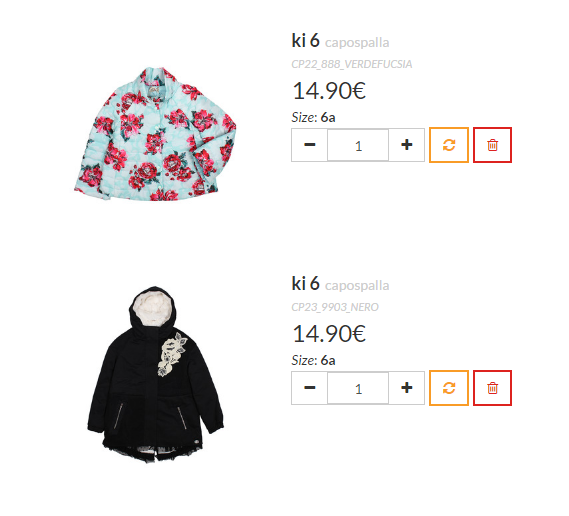Image resolution: width=569 pixels, height=516 pixels.
Task: Decrease quantity of the black NERO coat
Action: (x=310, y=388)
